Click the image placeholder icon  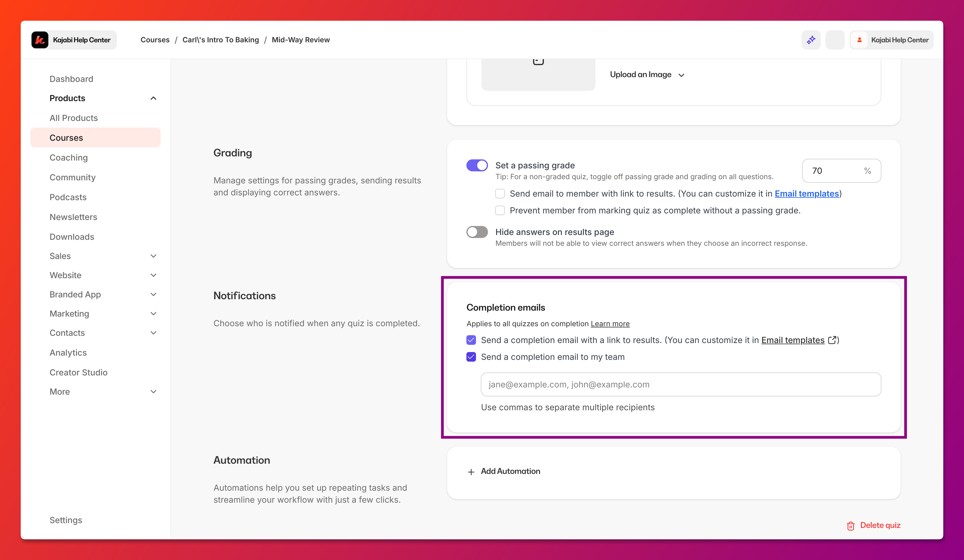(x=538, y=61)
